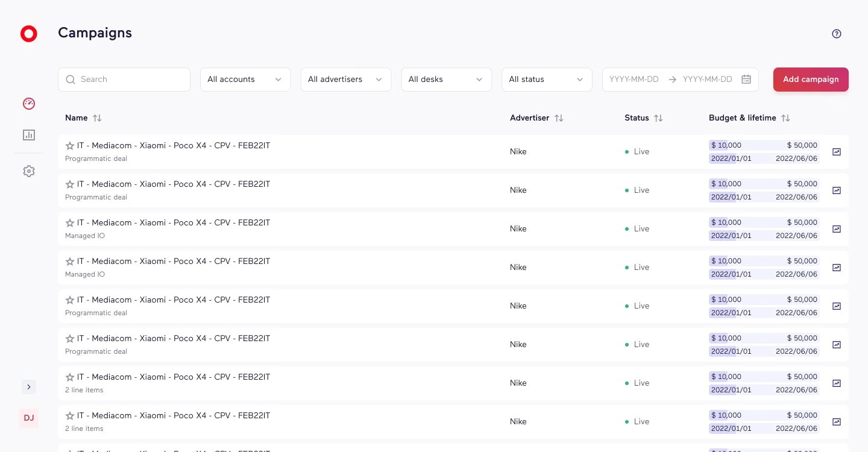Star the second campaign in the list
The width and height of the screenshot is (868, 452).
click(x=70, y=184)
